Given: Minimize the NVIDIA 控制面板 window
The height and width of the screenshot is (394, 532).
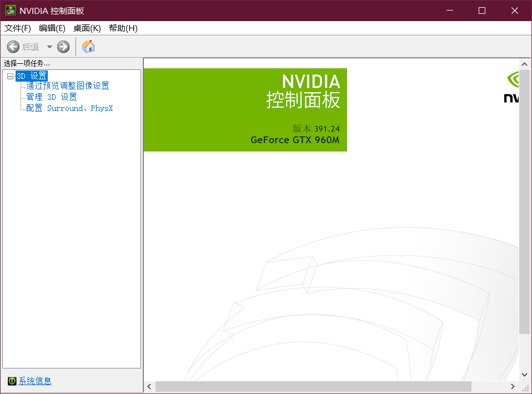Looking at the screenshot, I should point(450,11).
